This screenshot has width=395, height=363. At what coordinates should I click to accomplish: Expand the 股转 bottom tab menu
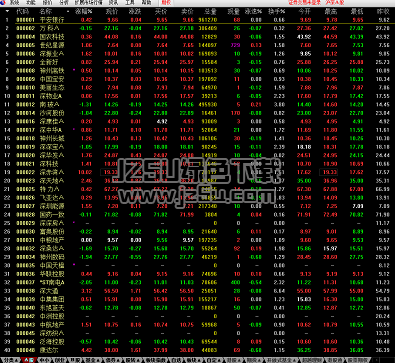(131, 360)
